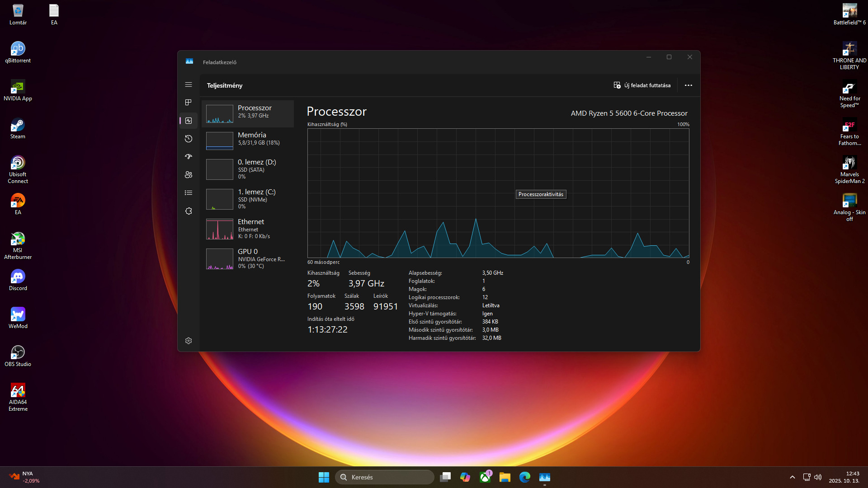This screenshot has height=488, width=868.
Task: Open App history sidebar icon
Action: point(189,139)
